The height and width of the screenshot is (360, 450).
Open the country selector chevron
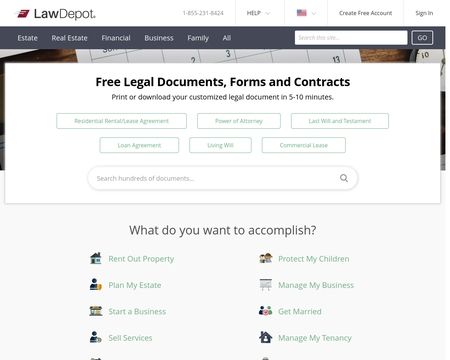(314, 13)
